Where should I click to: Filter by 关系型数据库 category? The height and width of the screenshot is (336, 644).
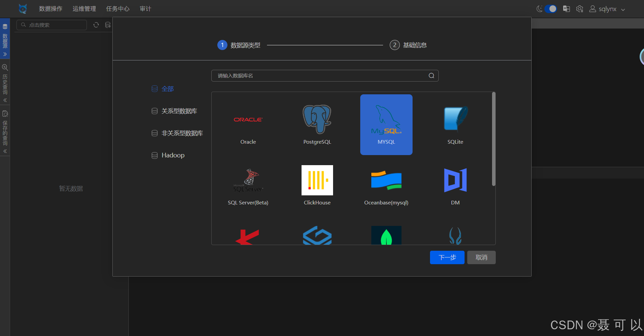pyautogui.click(x=174, y=111)
